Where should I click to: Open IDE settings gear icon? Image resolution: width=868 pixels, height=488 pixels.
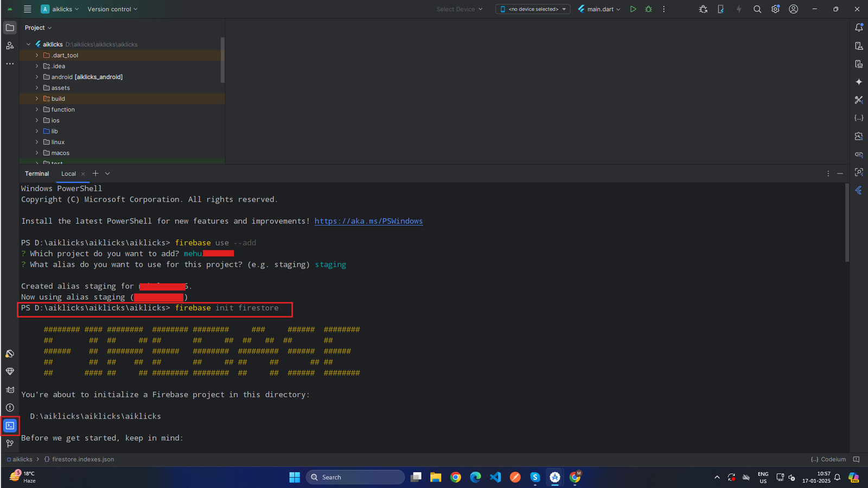point(775,9)
